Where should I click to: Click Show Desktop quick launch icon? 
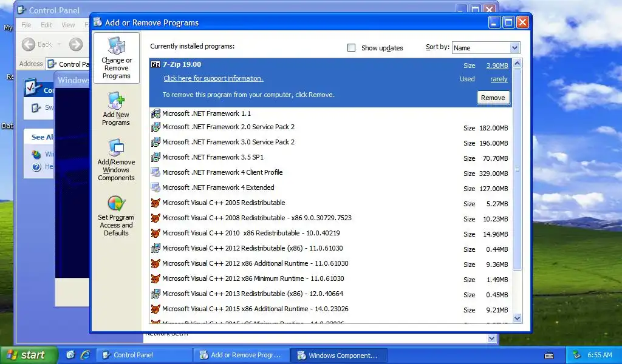pyautogui.click(x=70, y=354)
